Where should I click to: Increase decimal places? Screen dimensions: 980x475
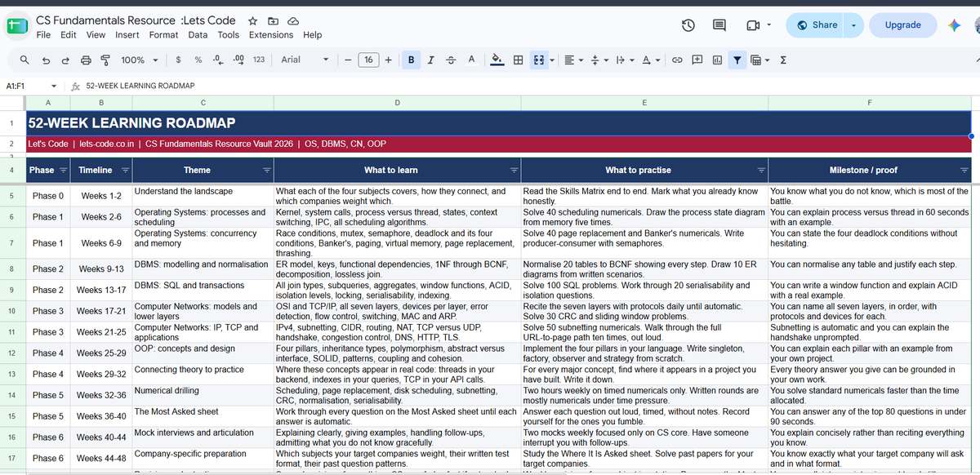[x=238, y=60]
